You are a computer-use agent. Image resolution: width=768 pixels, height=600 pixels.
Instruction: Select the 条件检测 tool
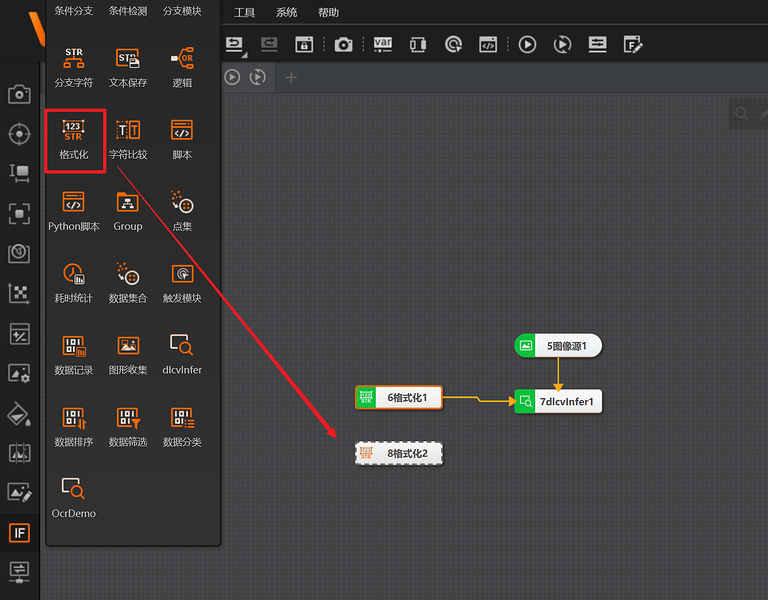pyautogui.click(x=128, y=11)
